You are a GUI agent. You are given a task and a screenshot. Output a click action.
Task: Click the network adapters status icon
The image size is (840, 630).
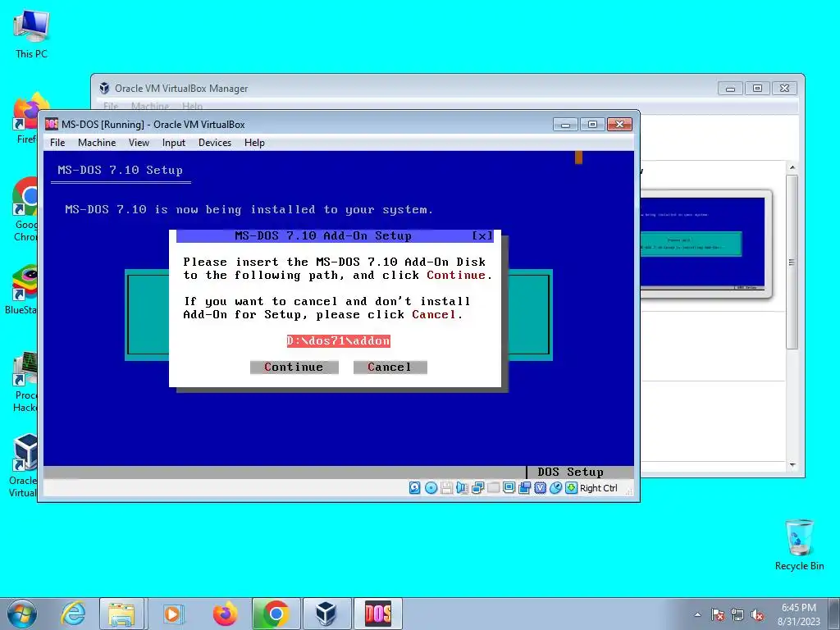478,487
